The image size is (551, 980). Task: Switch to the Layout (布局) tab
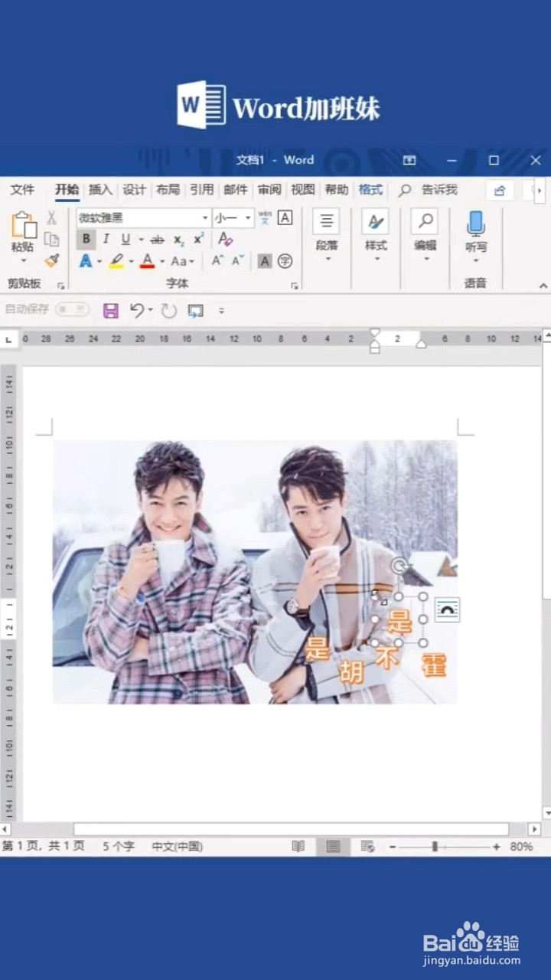(x=168, y=190)
